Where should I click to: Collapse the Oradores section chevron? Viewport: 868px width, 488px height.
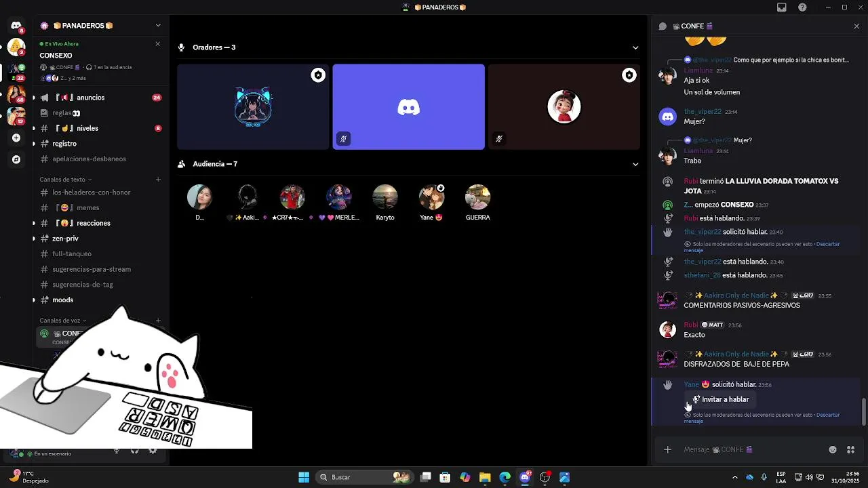[x=635, y=47]
